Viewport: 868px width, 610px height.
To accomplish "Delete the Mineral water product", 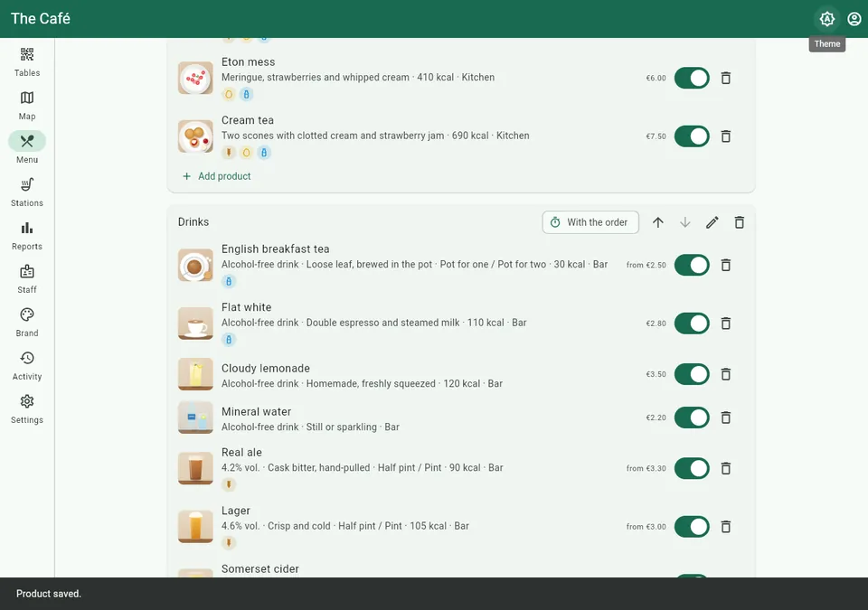I will [x=726, y=418].
